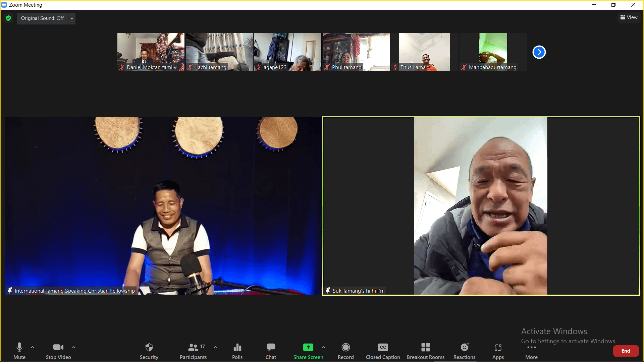
Task: Click muted mic icon on Lachi tamang
Action: pyautogui.click(x=190, y=67)
